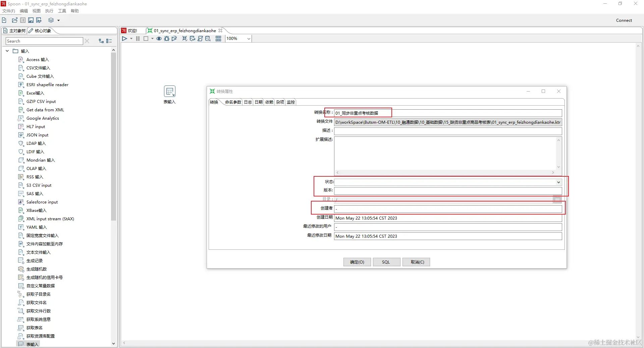Pause the running transformation
The width and height of the screenshot is (644, 348).
(138, 39)
